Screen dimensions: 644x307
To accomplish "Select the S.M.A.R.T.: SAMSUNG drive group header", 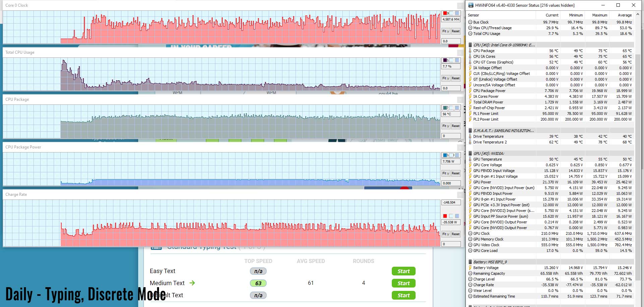I will click(503, 131).
